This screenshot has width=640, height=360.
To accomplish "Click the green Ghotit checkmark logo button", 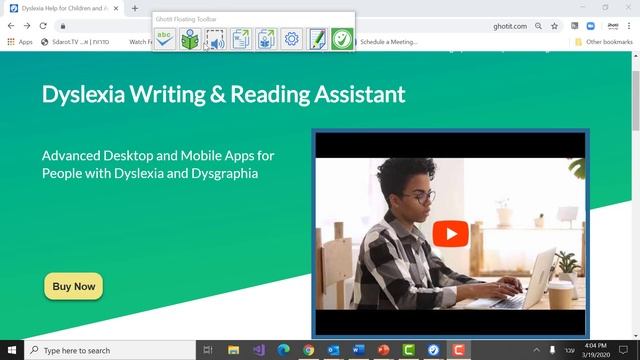I will click(342, 39).
